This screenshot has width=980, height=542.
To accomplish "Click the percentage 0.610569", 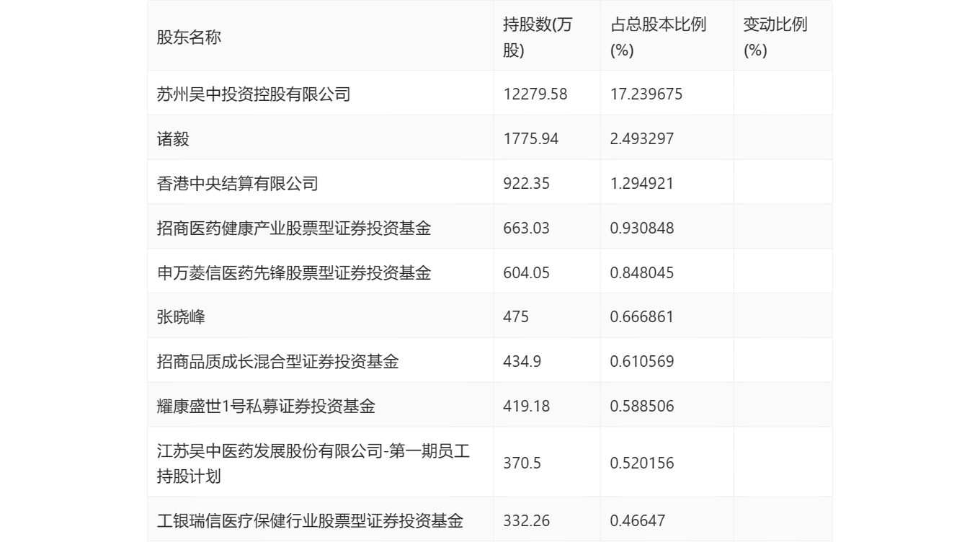I will click(642, 361).
